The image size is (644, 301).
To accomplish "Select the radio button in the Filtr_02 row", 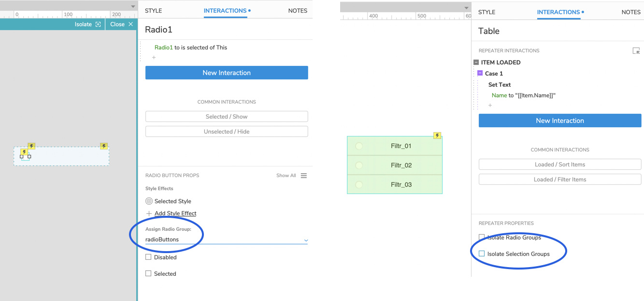I will pyautogui.click(x=359, y=166).
